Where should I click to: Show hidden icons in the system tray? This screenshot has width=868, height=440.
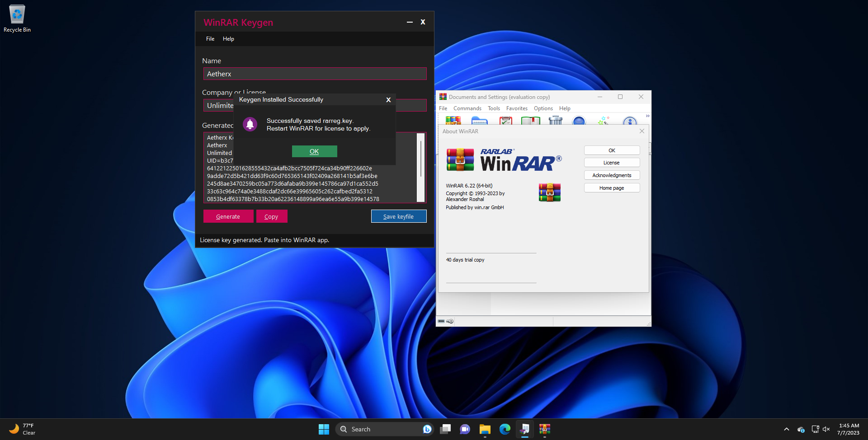tap(787, 429)
